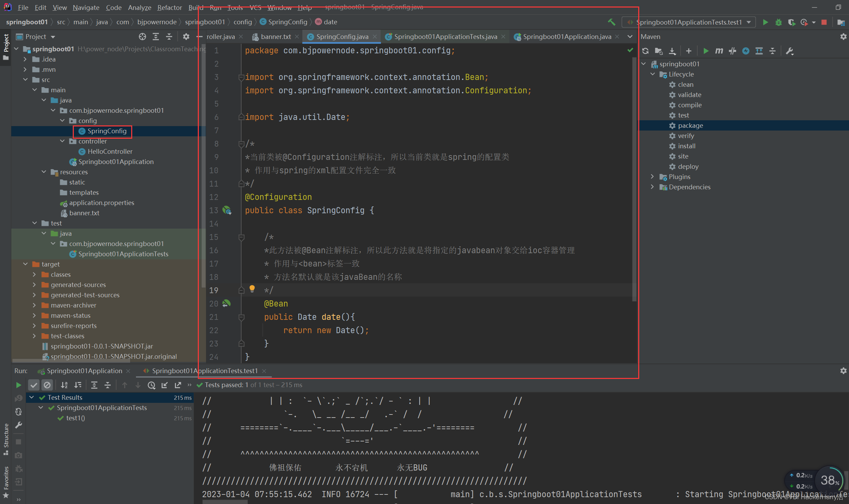Image resolution: width=849 pixels, height=504 pixels.
Task: Select the clean lifecycle goal
Action: click(685, 84)
